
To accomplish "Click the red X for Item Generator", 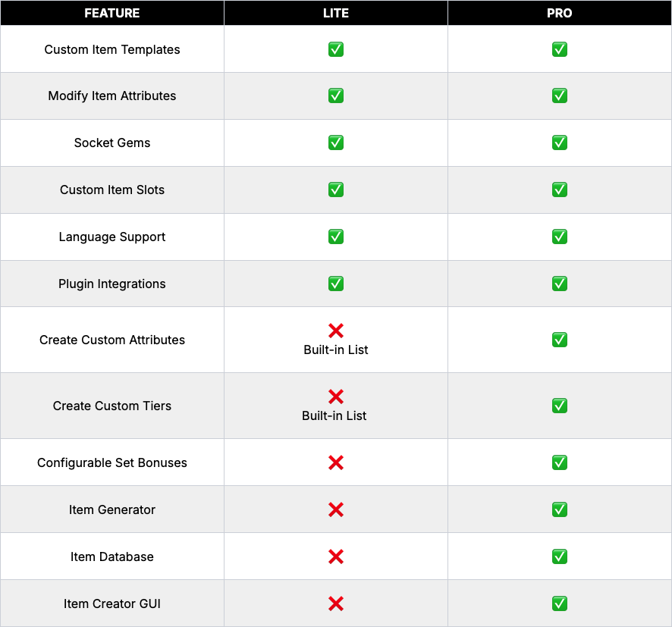I will (x=335, y=509).
